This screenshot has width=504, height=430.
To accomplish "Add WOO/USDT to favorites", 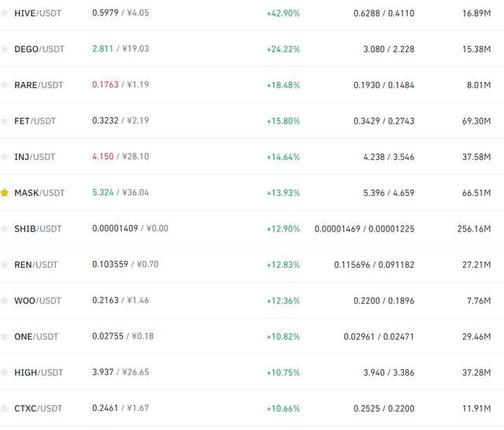I will pyautogui.click(x=5, y=301).
